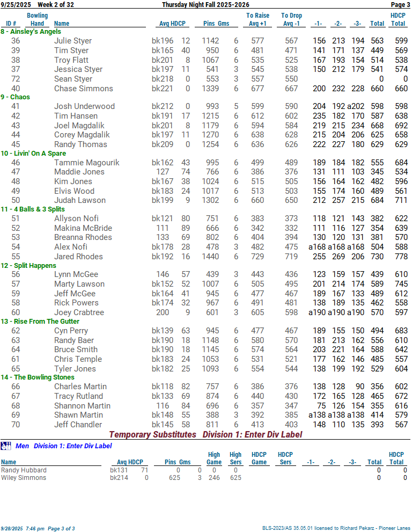Click bowler name Randy Thomas

coord(80,144)
